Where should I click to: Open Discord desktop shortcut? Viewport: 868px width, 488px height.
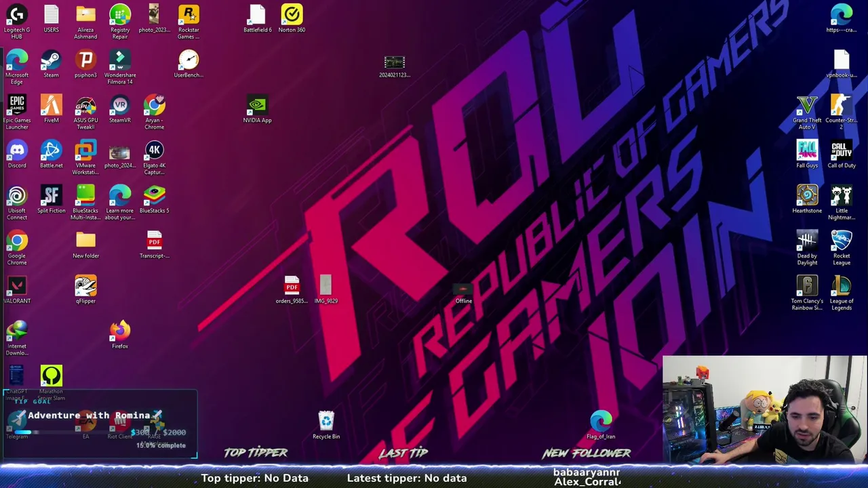click(17, 154)
